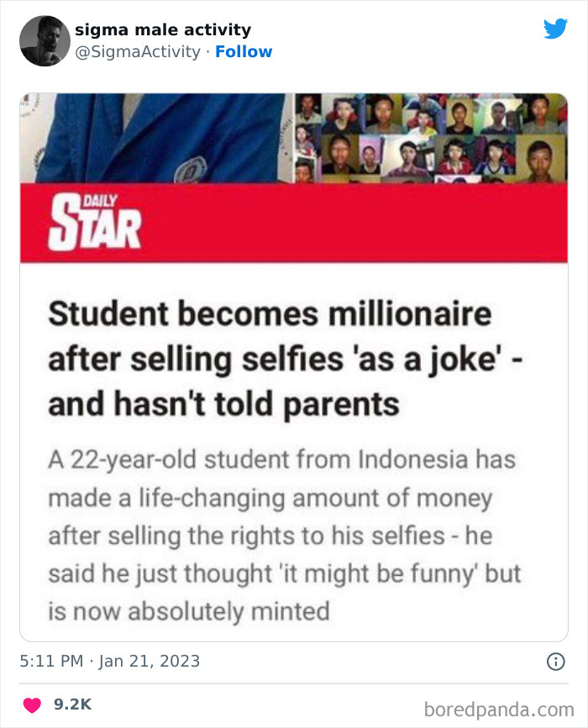Image resolution: width=588 pixels, height=728 pixels.
Task: Click the empty red banner beside Star logo
Action: click(378, 222)
